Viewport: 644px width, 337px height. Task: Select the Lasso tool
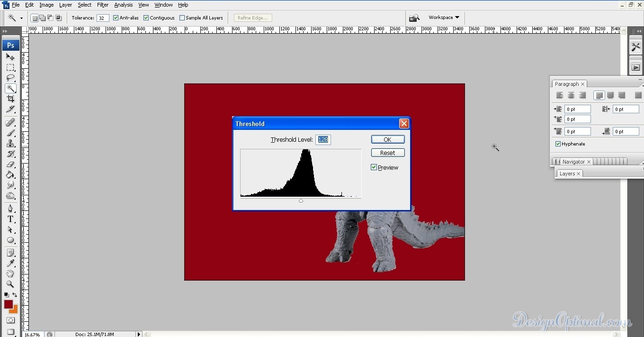(x=10, y=78)
